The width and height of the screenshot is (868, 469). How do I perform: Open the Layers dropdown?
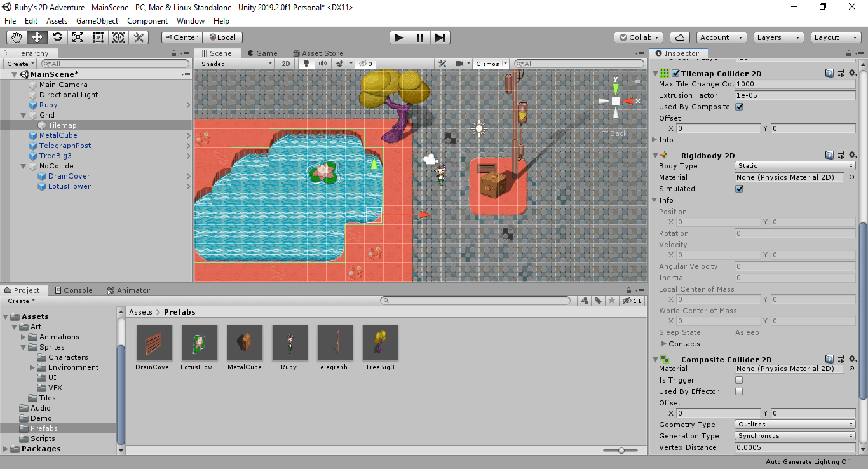(778, 37)
